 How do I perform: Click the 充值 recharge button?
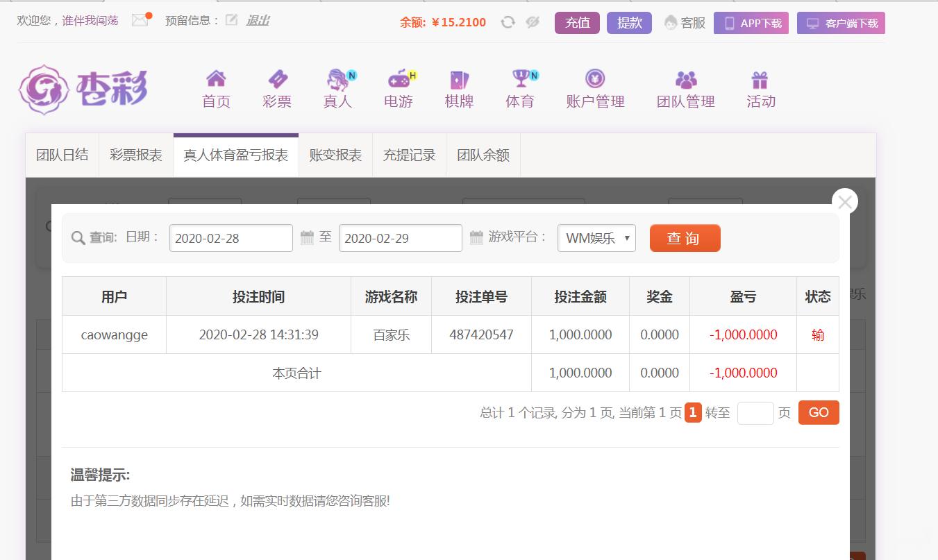(x=577, y=23)
